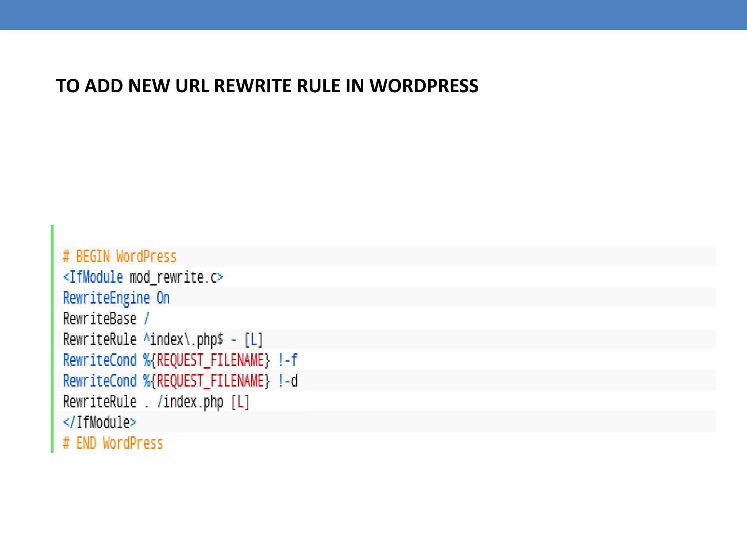Image resolution: width=747 pixels, height=560 pixels.
Task: Click the '<IfModule mod_rewrite.c>' line
Action: [143, 277]
